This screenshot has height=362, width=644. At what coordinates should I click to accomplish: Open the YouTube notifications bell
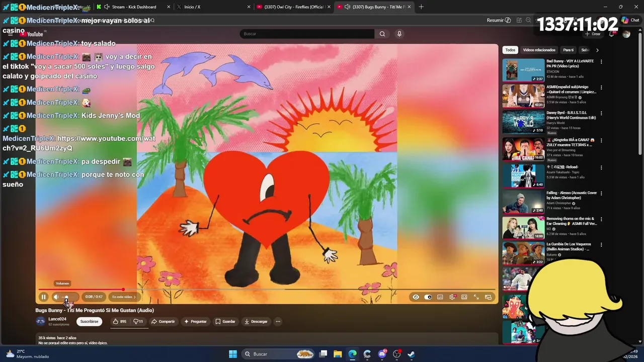(x=611, y=34)
